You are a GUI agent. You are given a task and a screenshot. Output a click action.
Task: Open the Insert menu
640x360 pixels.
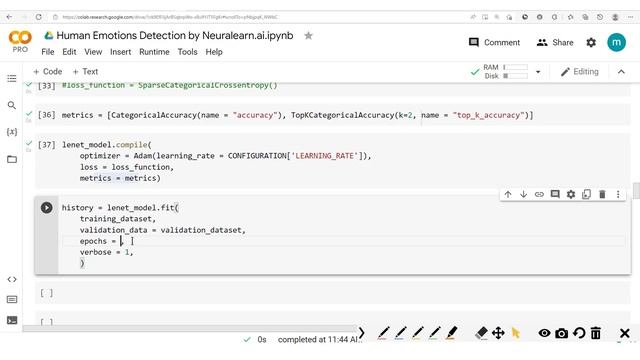120,52
